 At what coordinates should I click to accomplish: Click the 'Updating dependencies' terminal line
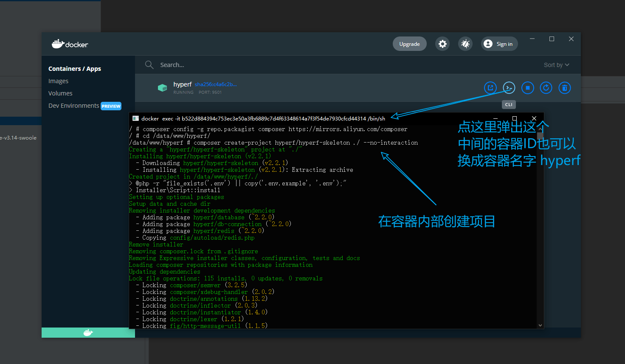[x=165, y=272]
